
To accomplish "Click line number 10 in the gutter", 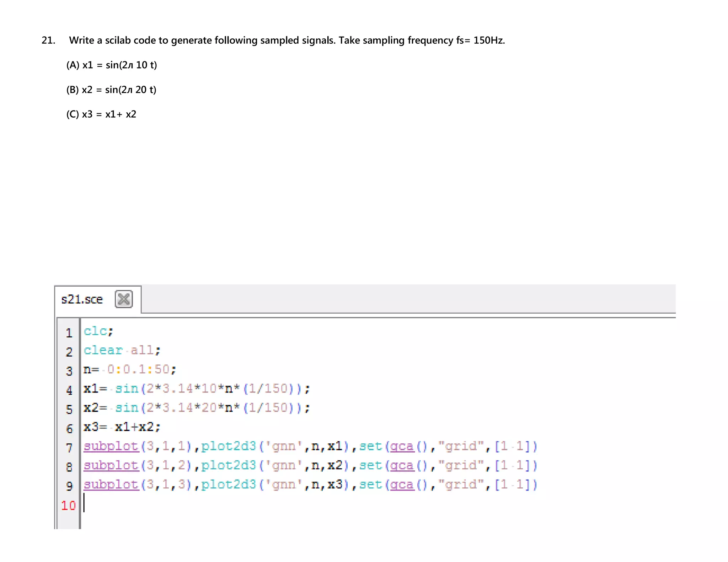I will pos(68,505).
